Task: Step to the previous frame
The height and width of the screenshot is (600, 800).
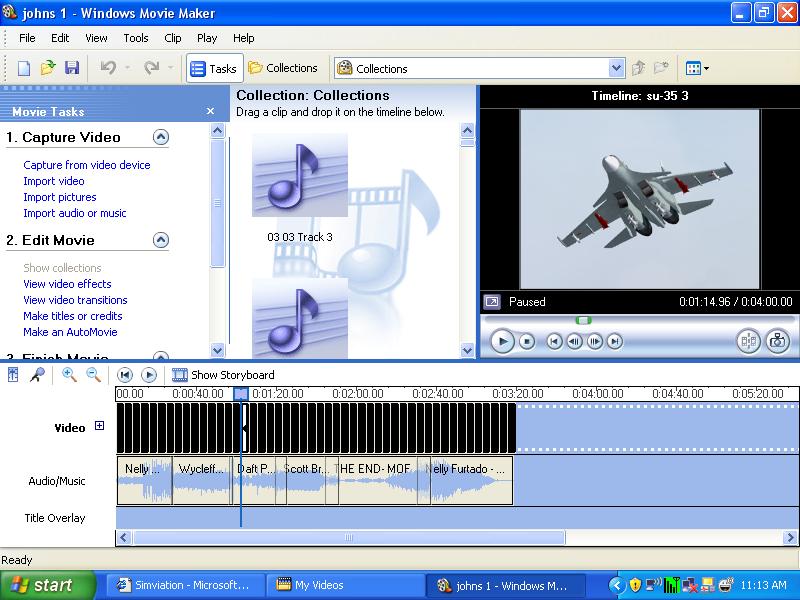Action: [574, 341]
